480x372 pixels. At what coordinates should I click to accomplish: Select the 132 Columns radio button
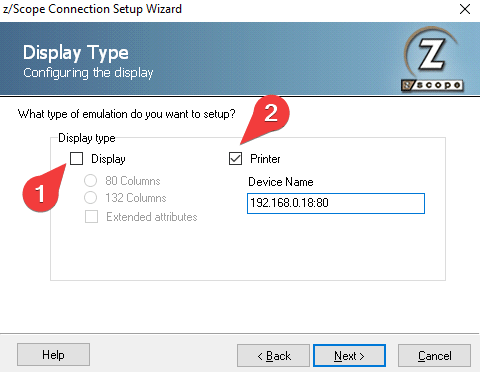click(x=90, y=198)
